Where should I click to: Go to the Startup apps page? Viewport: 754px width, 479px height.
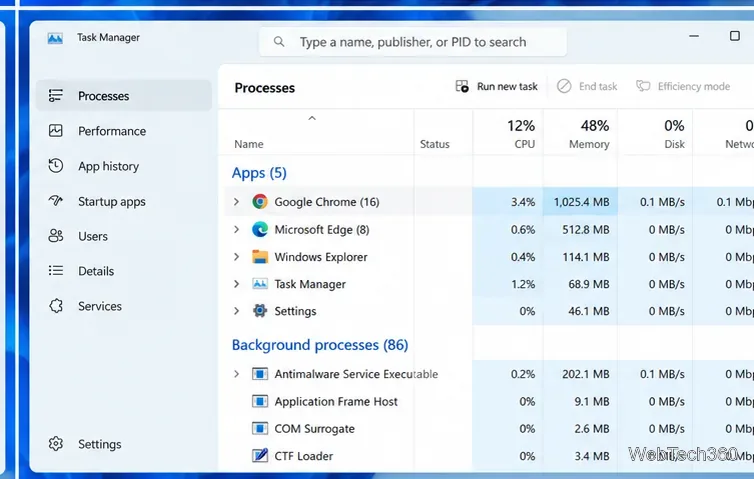tap(112, 202)
